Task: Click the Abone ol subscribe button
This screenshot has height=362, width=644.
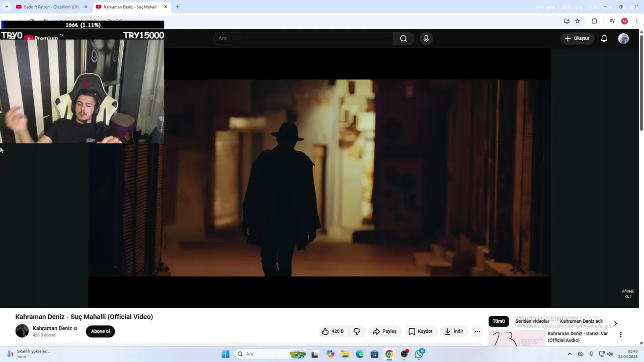Action: [100, 331]
